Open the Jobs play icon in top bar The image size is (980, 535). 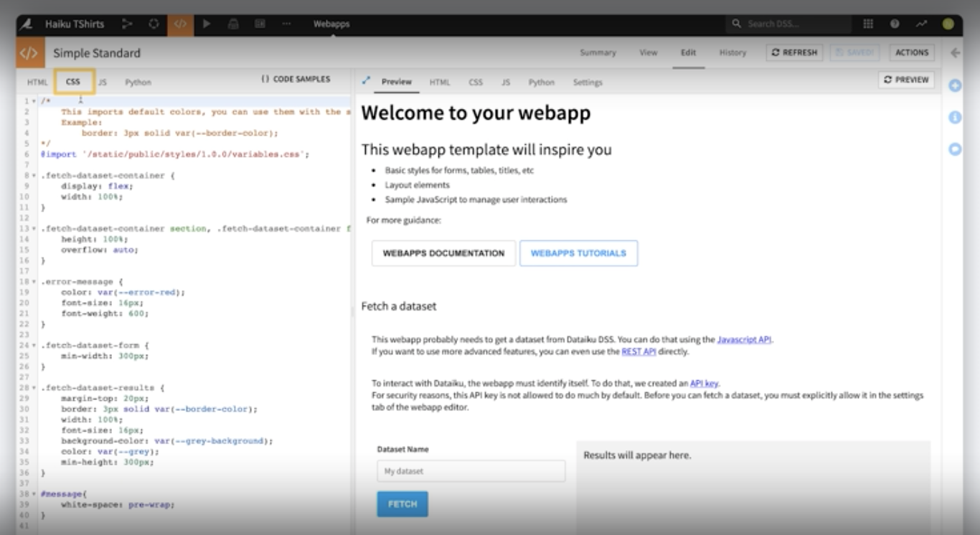[x=207, y=24]
